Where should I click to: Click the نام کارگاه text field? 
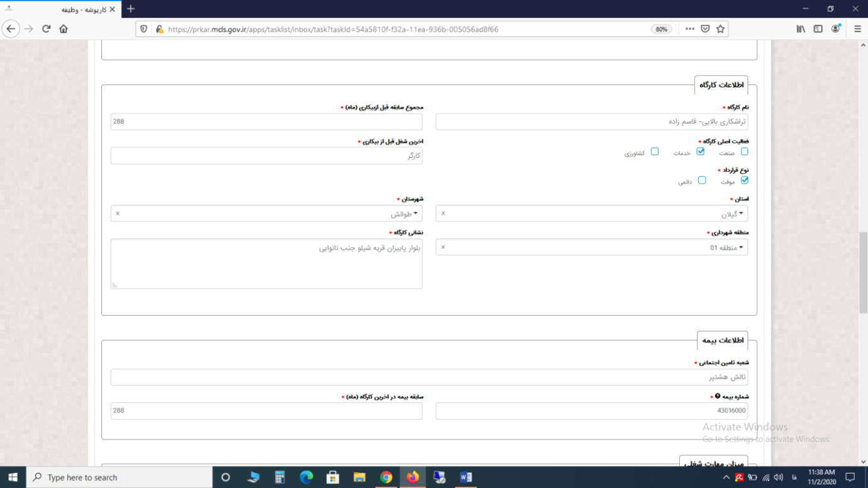[x=591, y=122]
